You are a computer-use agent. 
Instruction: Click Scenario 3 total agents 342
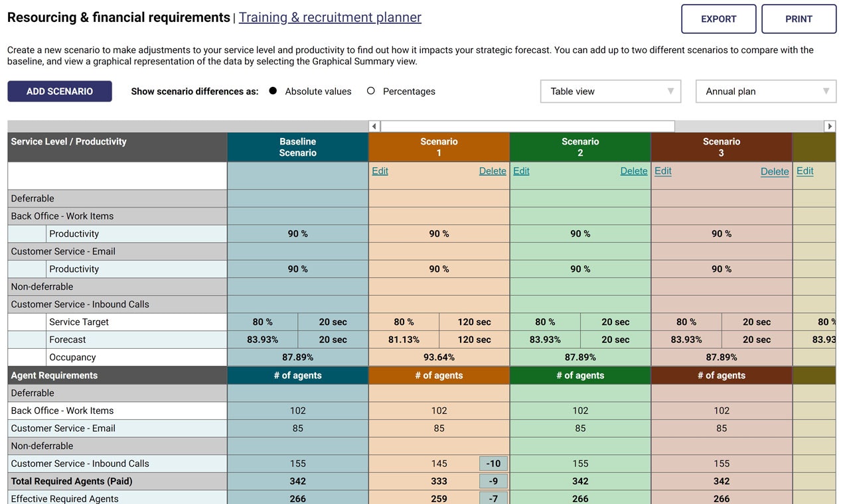pyautogui.click(x=722, y=481)
